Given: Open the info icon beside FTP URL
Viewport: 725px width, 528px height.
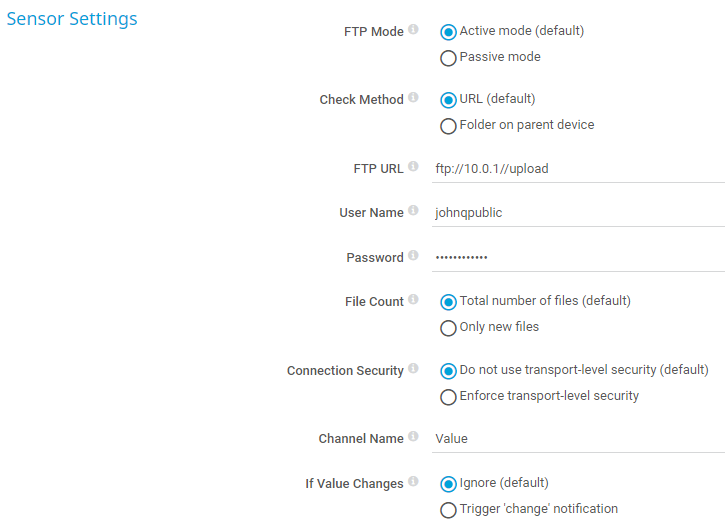Looking at the screenshot, I should point(414,167).
